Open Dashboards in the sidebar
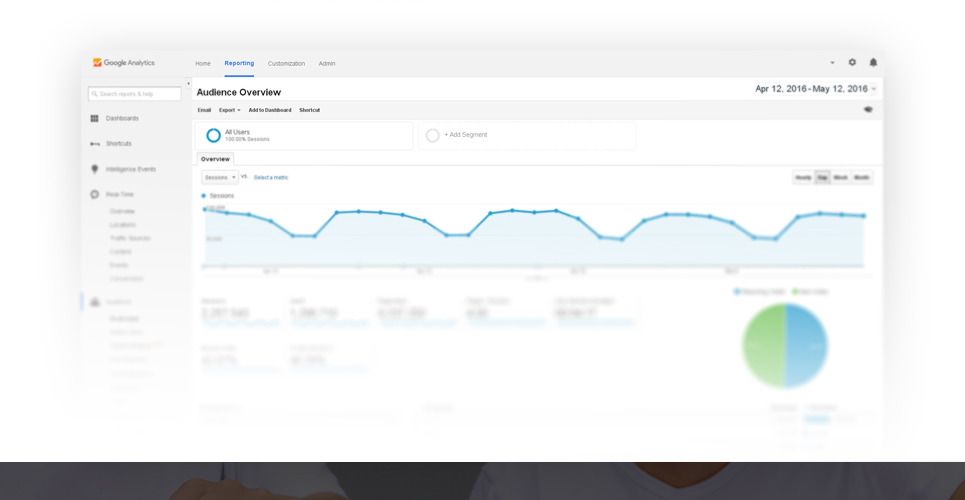The height and width of the screenshot is (500, 965). pyautogui.click(x=122, y=118)
